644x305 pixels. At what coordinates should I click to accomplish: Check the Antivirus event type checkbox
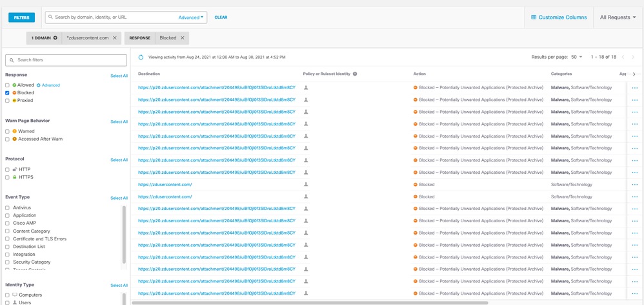[7, 207]
